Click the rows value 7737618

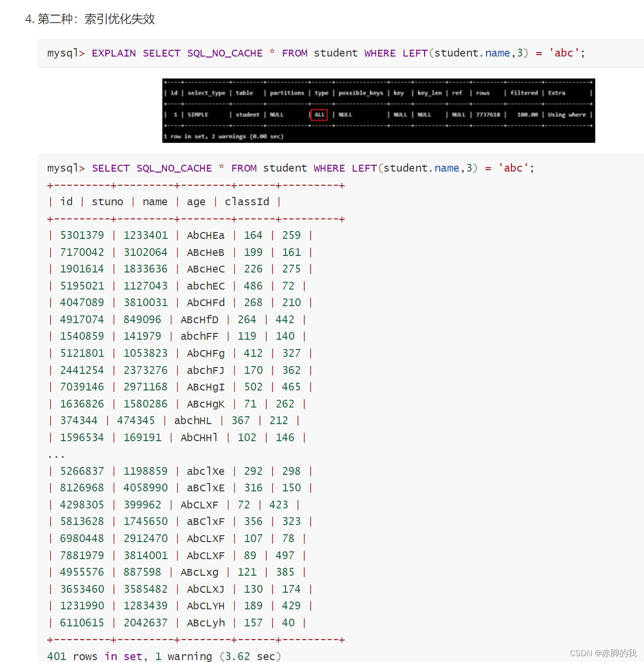point(488,115)
